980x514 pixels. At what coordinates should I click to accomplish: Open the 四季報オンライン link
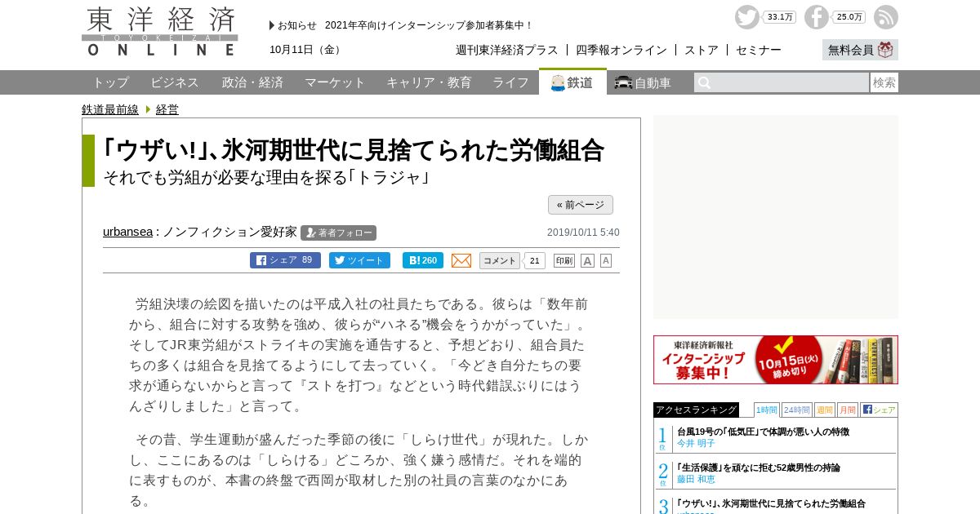[x=621, y=50]
